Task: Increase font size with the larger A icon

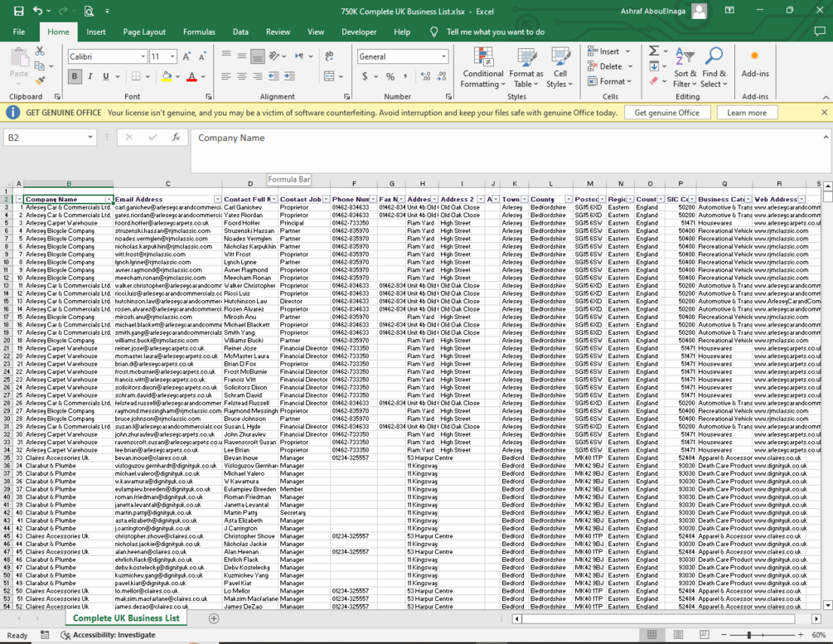Action: (186, 56)
